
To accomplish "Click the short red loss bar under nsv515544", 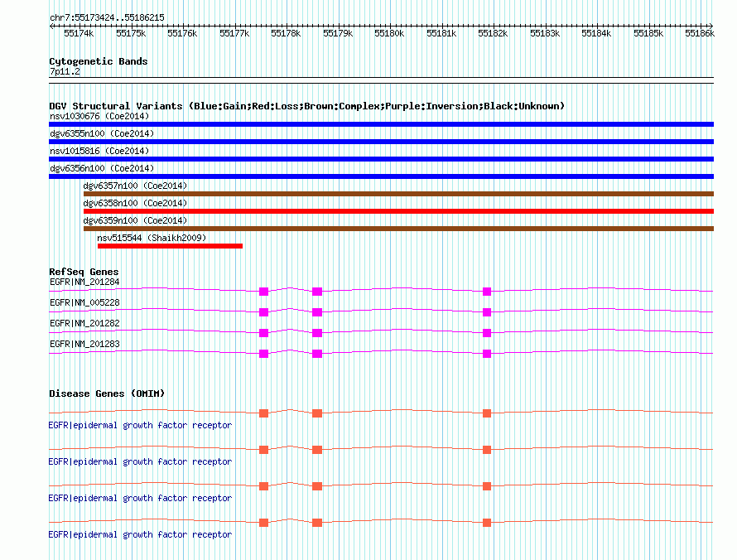I will (170, 246).
